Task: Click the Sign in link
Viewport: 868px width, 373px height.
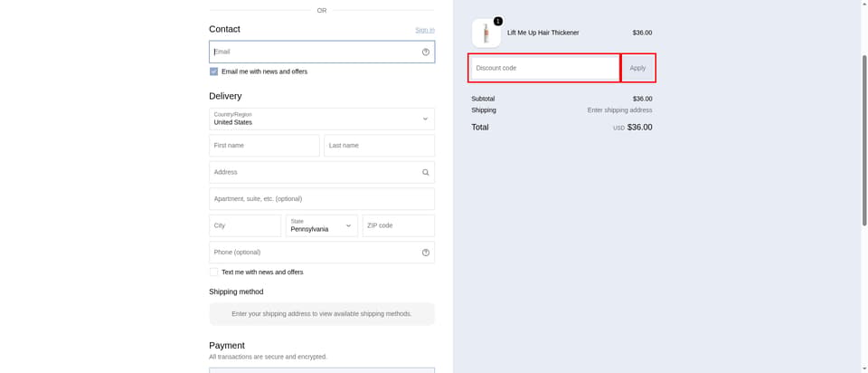Action: point(425,30)
